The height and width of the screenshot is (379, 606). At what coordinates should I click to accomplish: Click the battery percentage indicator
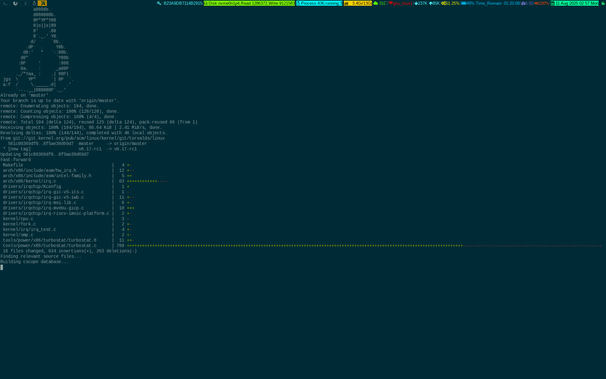[468, 3]
